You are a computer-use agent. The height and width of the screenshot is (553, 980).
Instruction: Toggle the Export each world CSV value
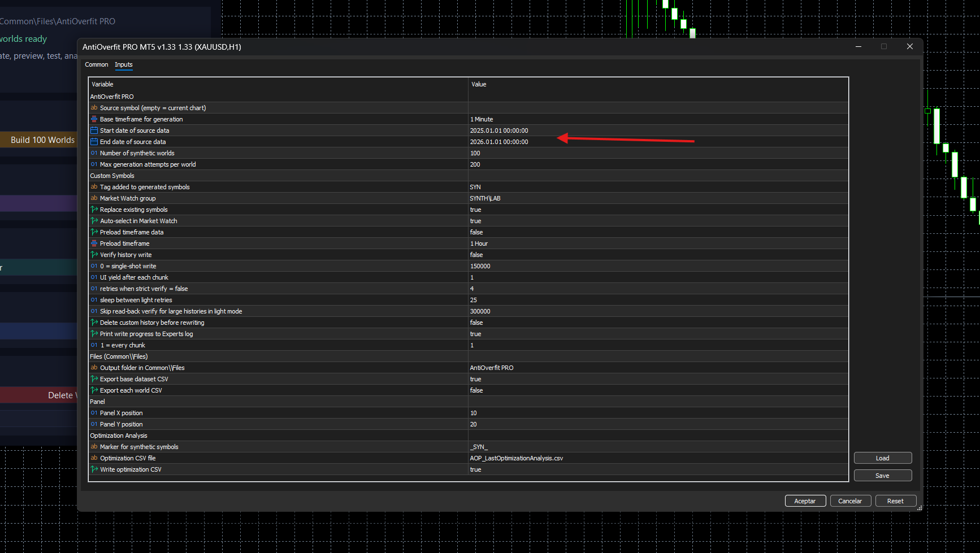(658, 390)
